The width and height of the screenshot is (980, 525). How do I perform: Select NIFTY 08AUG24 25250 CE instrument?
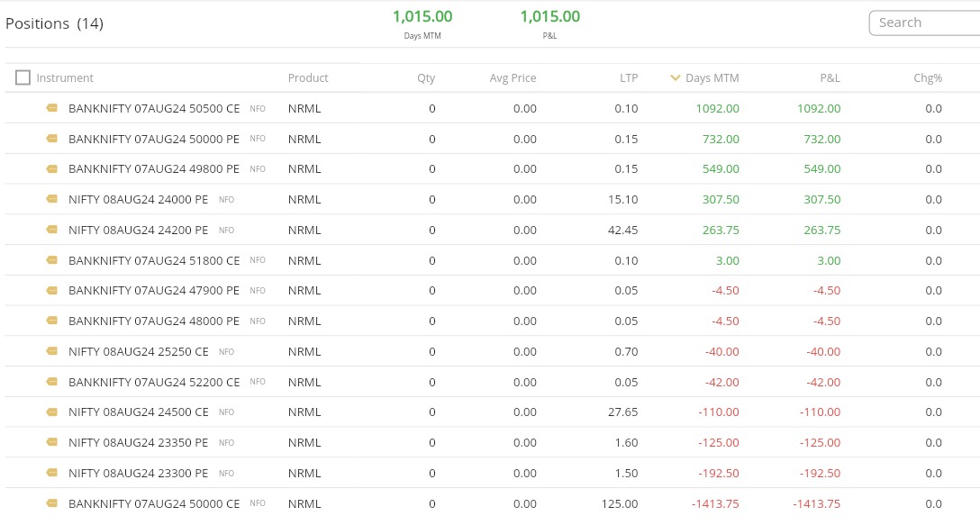coord(138,351)
